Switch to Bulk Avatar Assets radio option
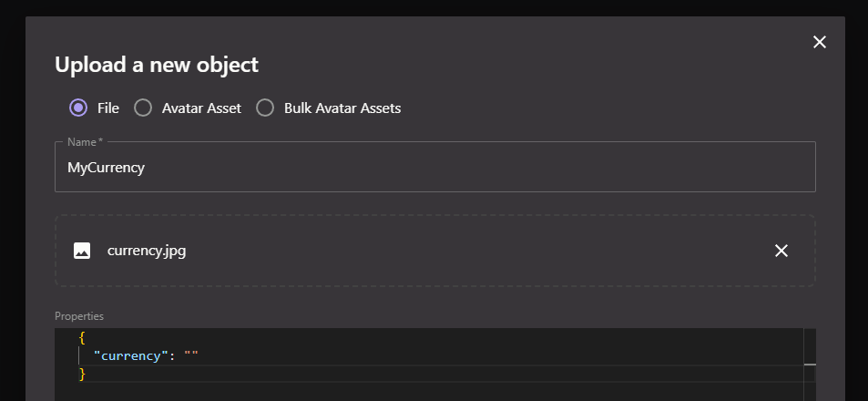 pos(265,108)
